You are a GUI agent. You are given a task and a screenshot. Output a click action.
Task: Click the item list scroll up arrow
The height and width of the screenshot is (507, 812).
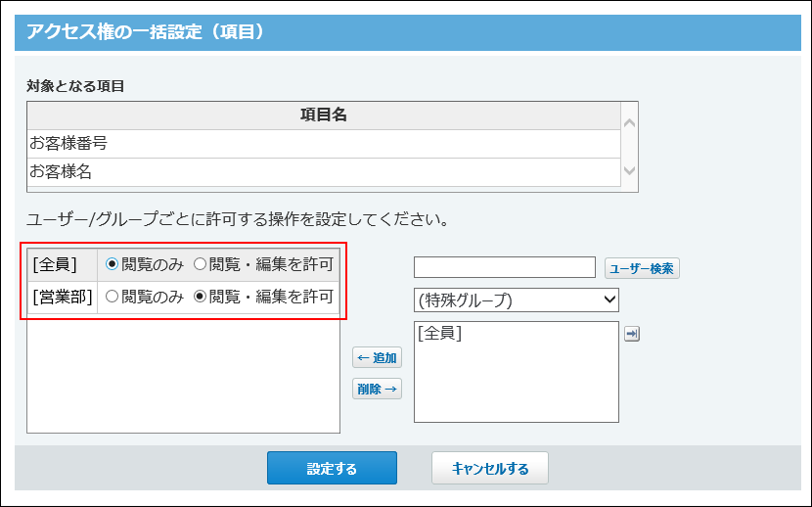630,123
